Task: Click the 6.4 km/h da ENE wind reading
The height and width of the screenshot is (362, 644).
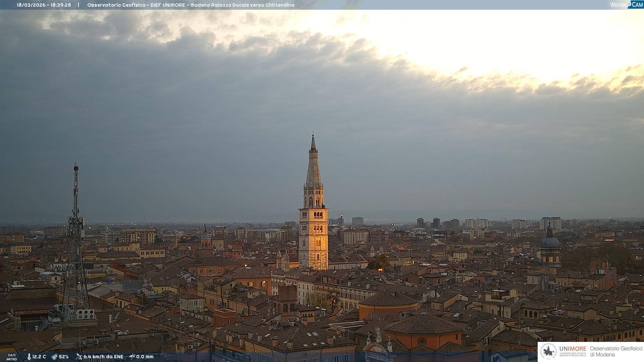Action: tap(103, 357)
